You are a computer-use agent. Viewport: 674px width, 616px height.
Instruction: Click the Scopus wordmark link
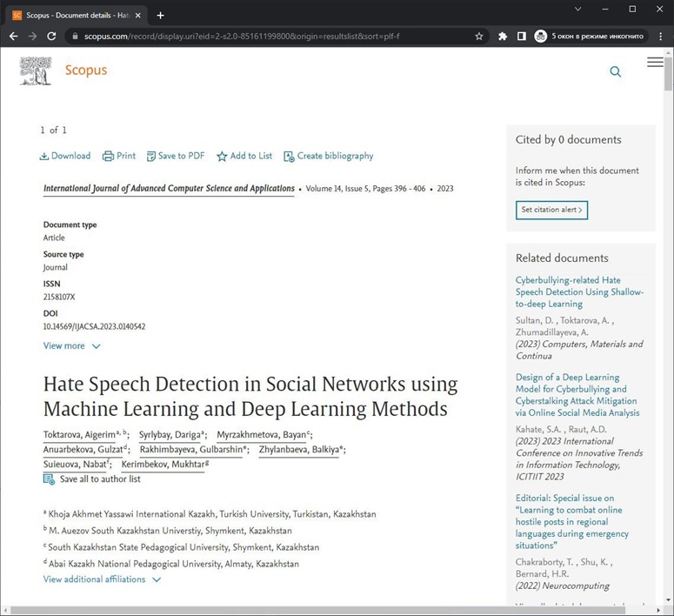86,70
